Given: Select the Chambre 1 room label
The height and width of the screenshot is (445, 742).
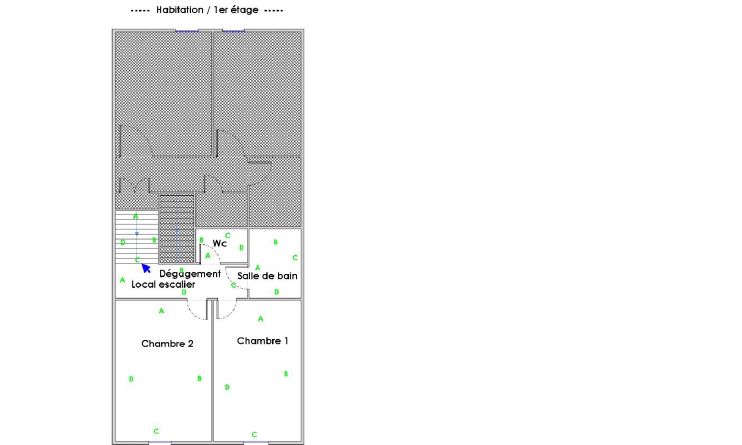Looking at the screenshot, I should tap(263, 341).
